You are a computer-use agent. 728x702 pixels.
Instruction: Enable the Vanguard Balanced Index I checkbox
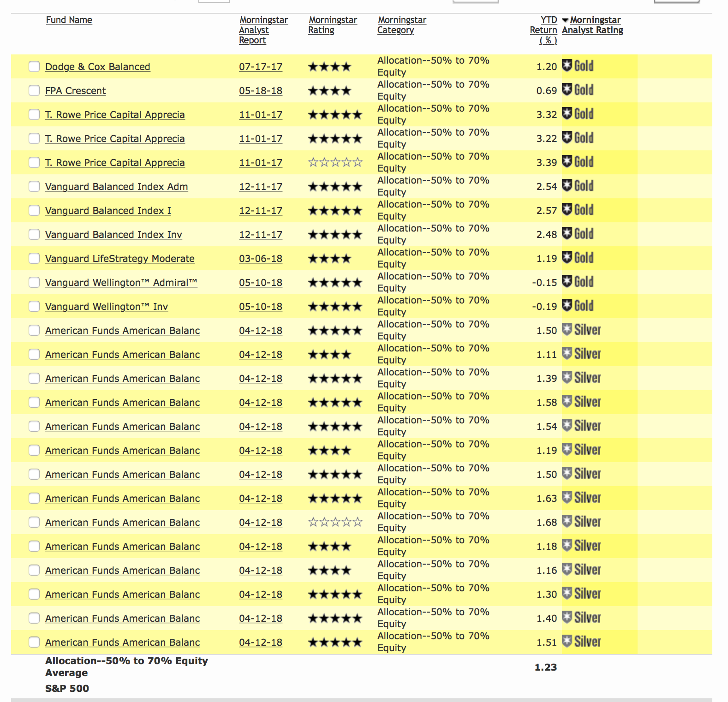pos(34,210)
